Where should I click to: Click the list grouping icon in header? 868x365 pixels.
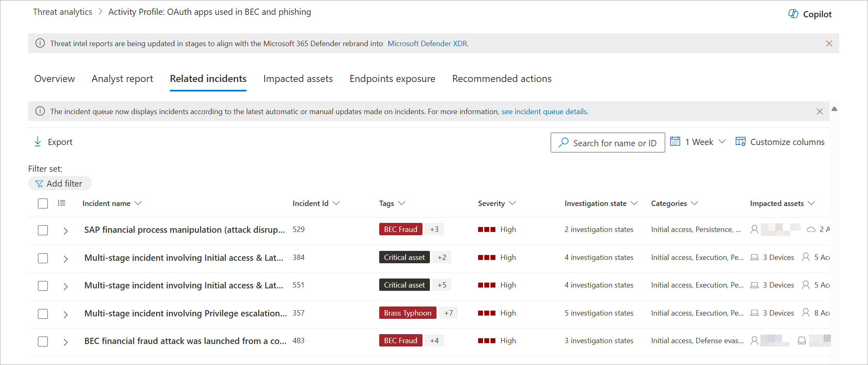tap(61, 203)
